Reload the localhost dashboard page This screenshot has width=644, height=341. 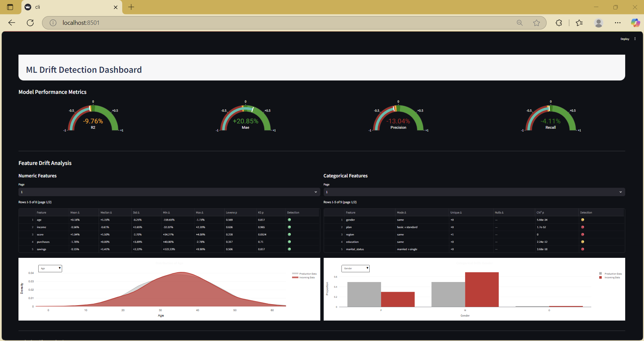click(x=30, y=23)
